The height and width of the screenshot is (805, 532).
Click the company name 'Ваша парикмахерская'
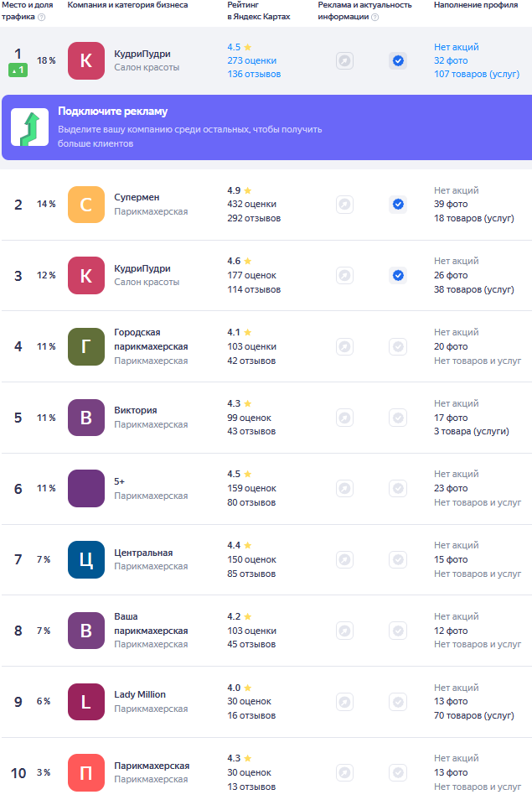click(151, 624)
